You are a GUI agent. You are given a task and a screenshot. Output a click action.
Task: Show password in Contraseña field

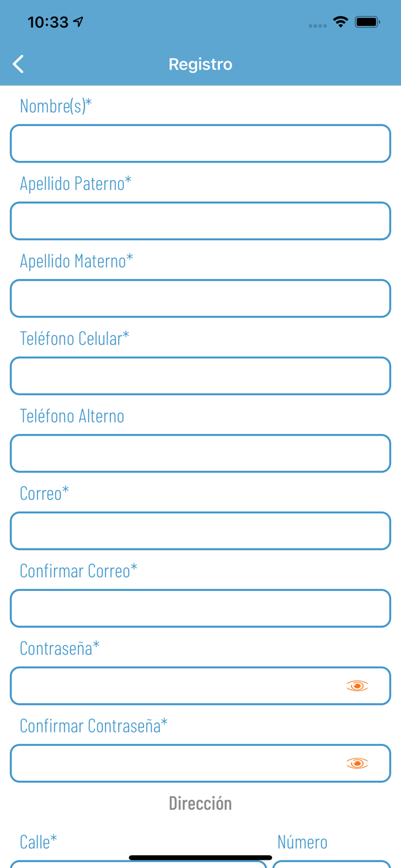357,686
